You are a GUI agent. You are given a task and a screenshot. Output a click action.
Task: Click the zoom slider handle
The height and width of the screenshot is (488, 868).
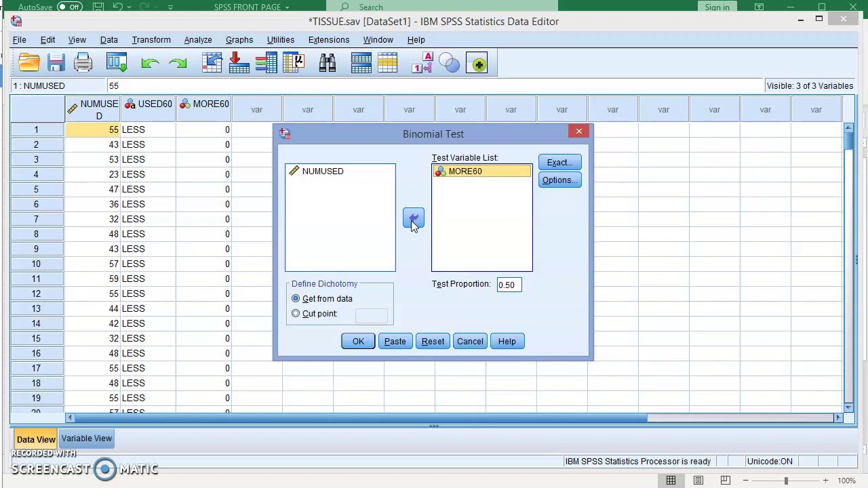(786, 481)
